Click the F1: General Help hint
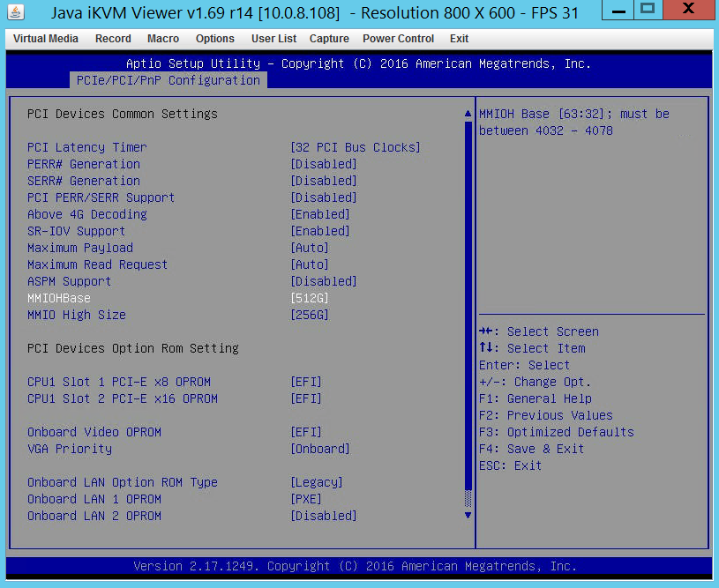The image size is (719, 588). coord(536,398)
